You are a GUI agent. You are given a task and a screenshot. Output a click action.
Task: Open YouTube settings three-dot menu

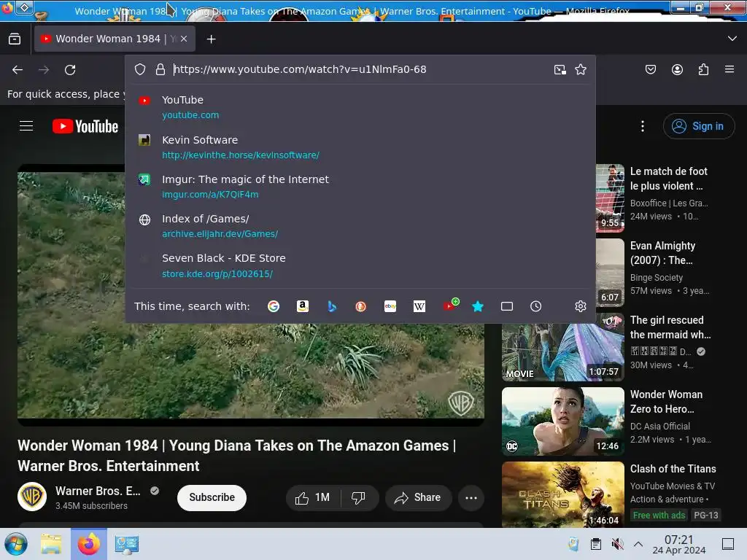[x=643, y=126]
